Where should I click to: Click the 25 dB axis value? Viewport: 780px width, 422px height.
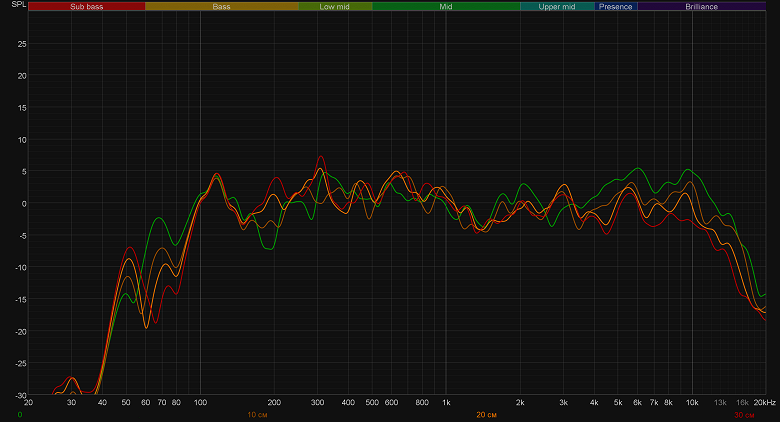tap(22, 44)
